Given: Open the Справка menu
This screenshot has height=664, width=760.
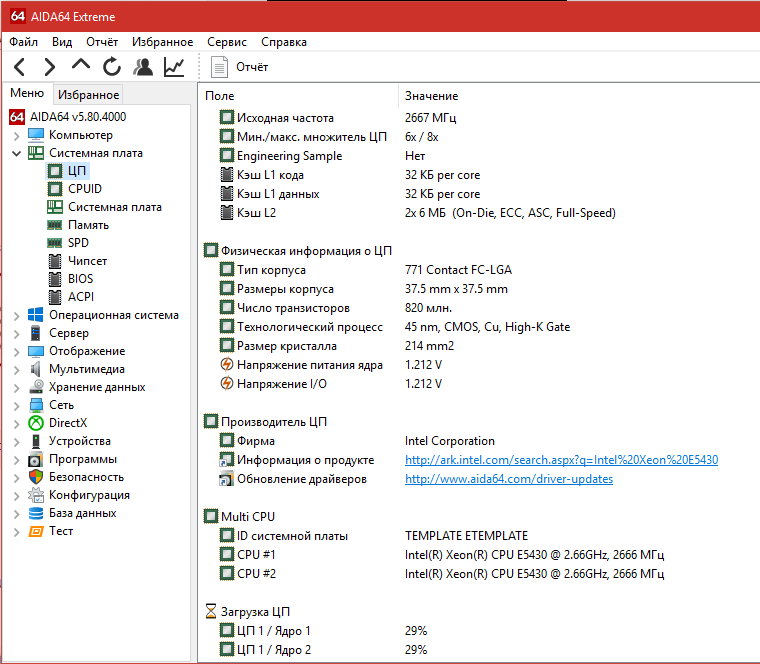Looking at the screenshot, I should coord(284,42).
